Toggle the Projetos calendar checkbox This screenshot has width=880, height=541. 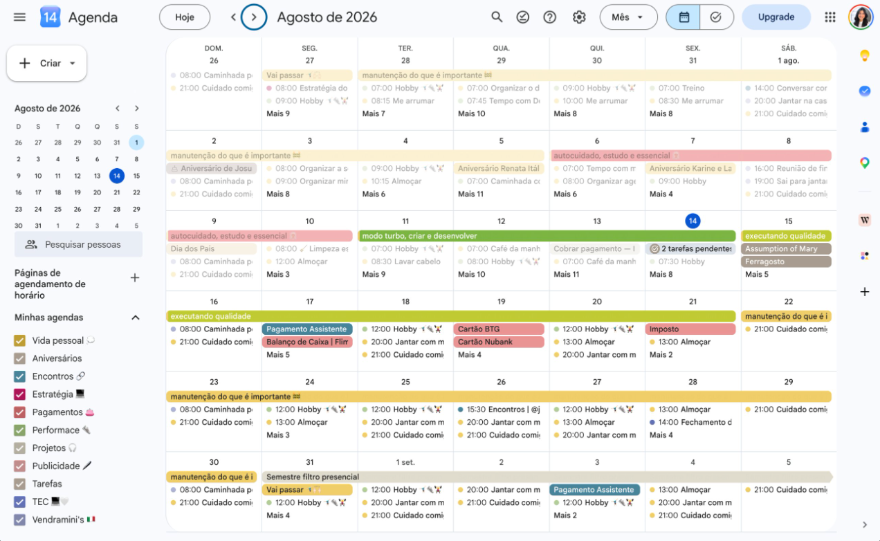(x=20, y=448)
